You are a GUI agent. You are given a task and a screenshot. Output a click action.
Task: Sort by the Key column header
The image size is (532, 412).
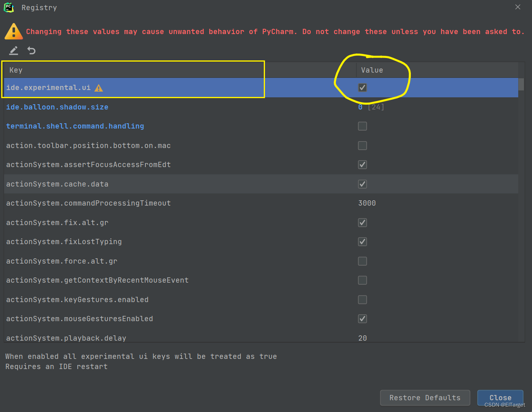pos(180,70)
